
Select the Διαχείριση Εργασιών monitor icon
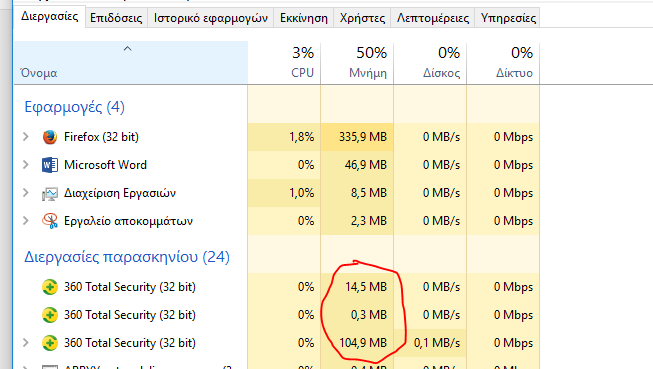click(x=50, y=193)
